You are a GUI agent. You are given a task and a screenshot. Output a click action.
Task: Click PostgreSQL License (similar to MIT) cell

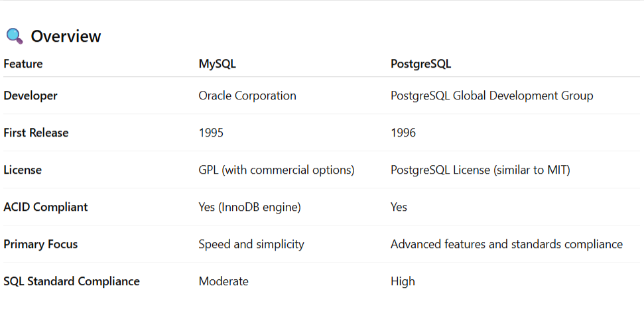[480, 170]
